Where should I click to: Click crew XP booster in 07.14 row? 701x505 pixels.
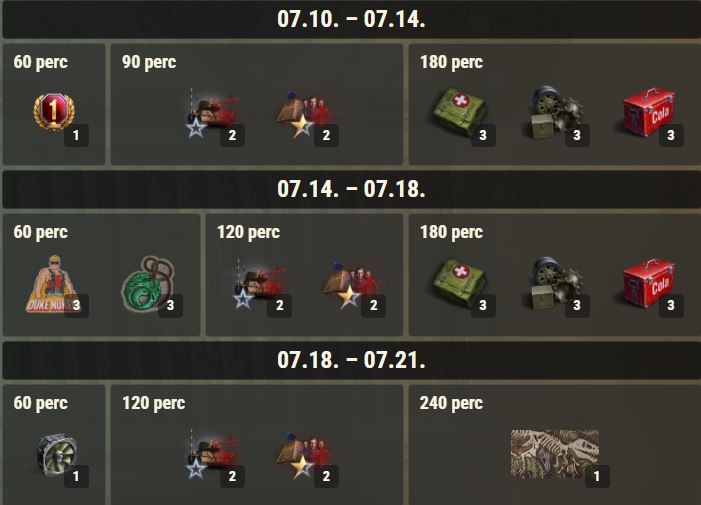point(352,285)
